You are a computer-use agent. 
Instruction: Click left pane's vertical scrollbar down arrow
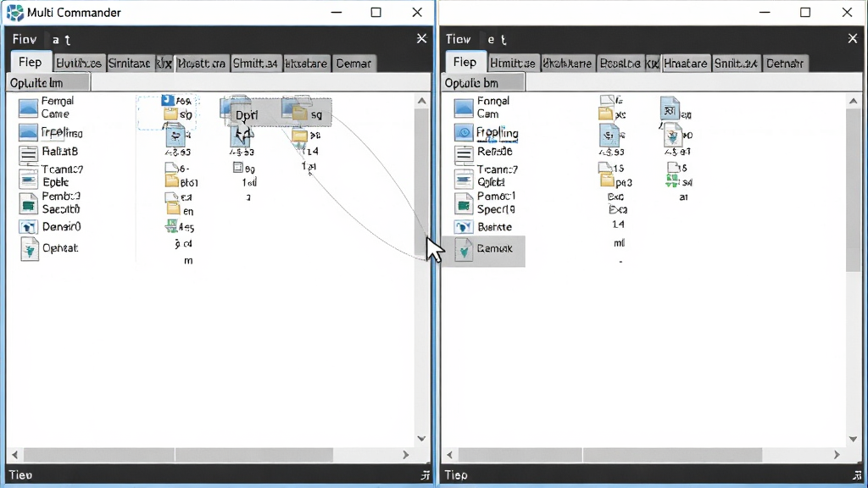[422, 438]
